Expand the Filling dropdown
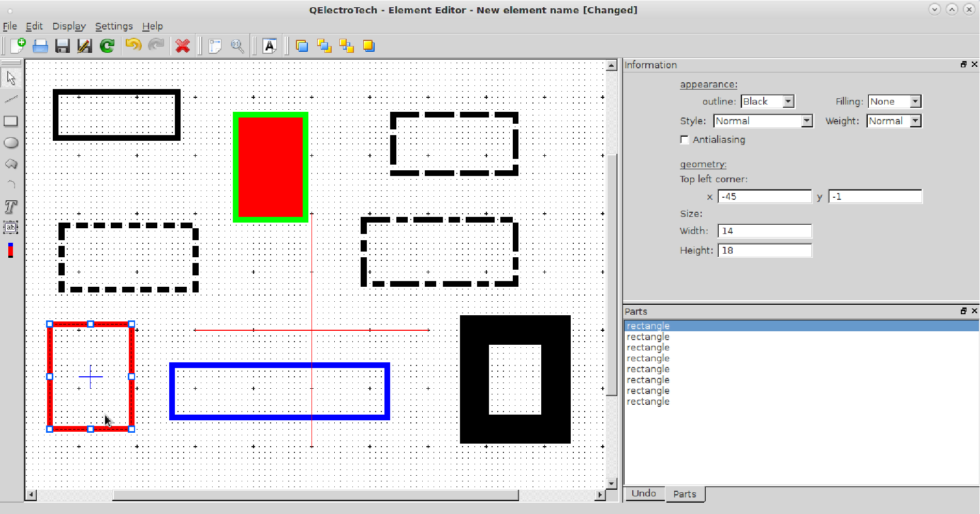 [x=894, y=101]
